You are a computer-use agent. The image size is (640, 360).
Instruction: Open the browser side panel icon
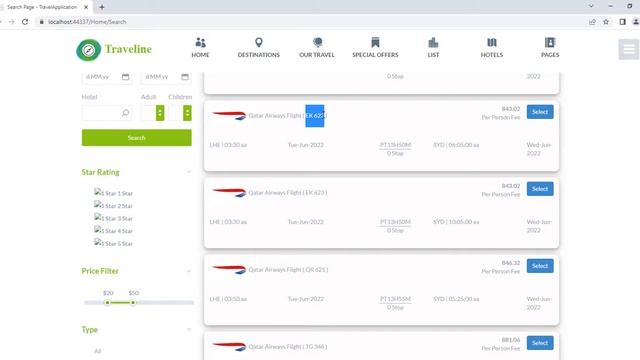(x=622, y=22)
